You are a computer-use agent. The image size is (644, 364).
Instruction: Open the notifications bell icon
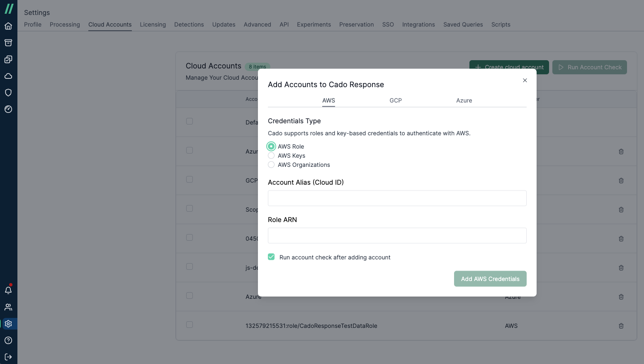coord(8,290)
